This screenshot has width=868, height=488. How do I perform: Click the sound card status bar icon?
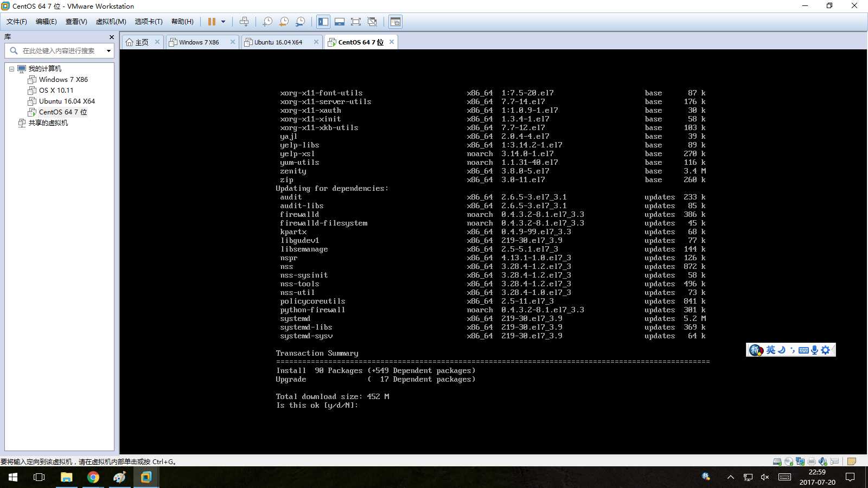(823, 461)
